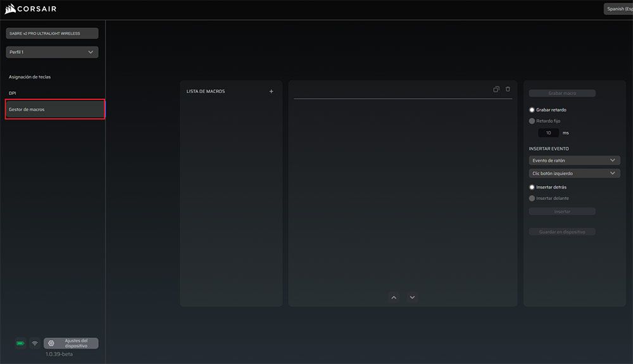This screenshot has width=633, height=364.
Task: Click the LISTA DE MACROS heading
Action: [x=206, y=92]
